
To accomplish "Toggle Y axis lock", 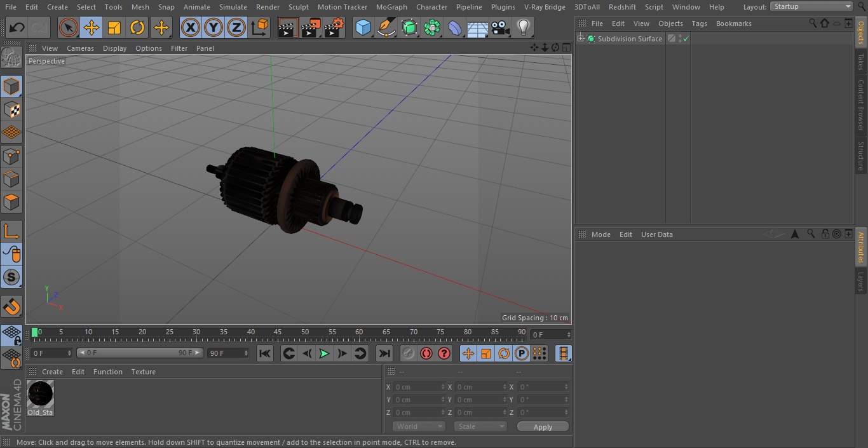I will click(x=214, y=27).
